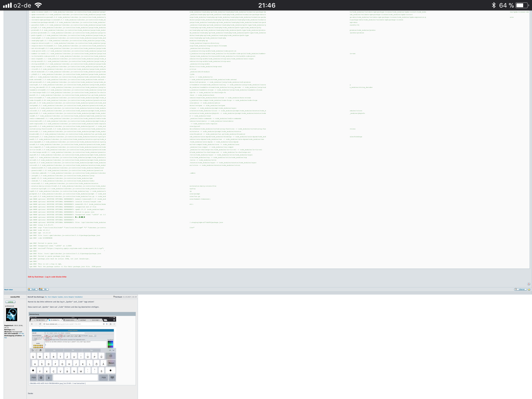Image resolution: width=532 pixels, height=399 pixels.
Task: Click the 'professional' rank label
Action: [10, 306]
